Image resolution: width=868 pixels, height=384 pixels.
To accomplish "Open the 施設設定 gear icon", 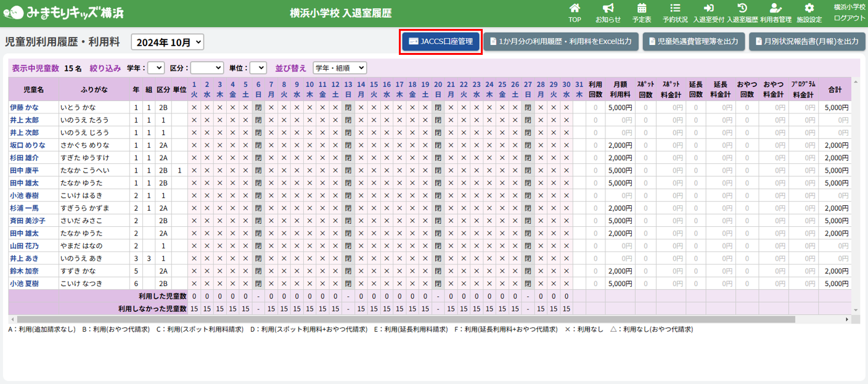I will tap(809, 9).
